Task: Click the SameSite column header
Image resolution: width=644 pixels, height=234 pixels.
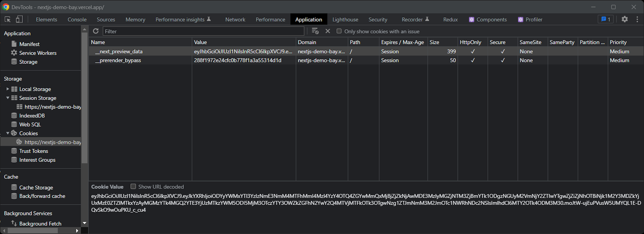Action: click(x=533, y=42)
